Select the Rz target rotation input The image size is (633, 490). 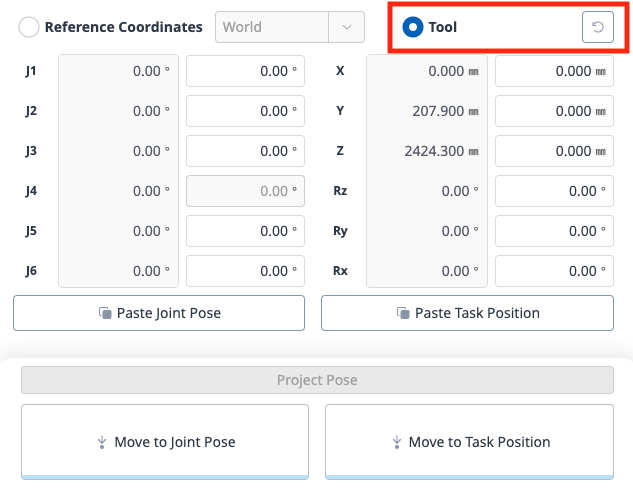(554, 191)
